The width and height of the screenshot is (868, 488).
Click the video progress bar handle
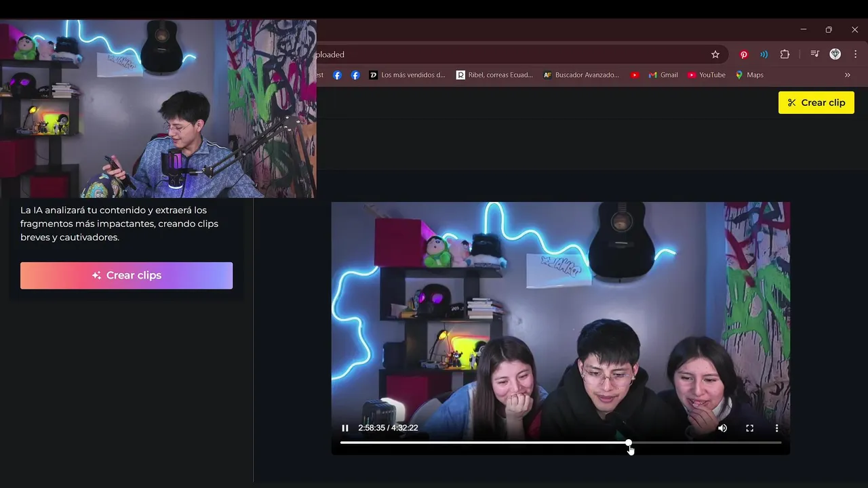tap(629, 443)
